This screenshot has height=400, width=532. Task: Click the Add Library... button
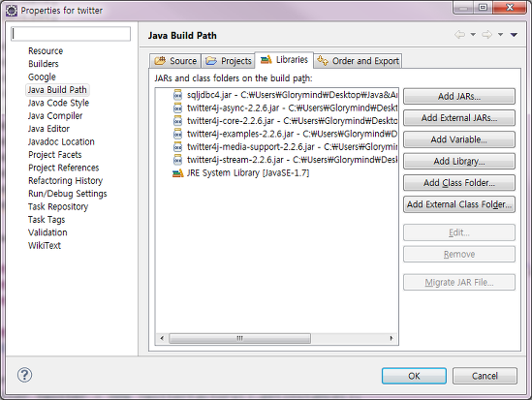coord(459,162)
